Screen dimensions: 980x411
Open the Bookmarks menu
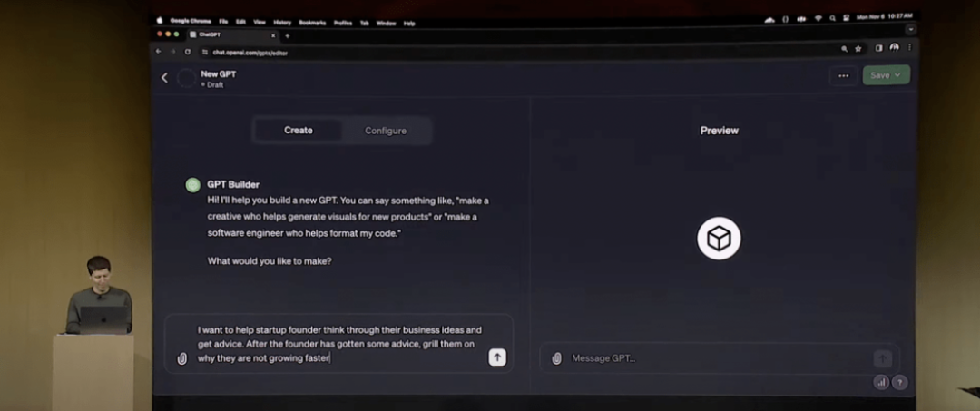(x=312, y=23)
